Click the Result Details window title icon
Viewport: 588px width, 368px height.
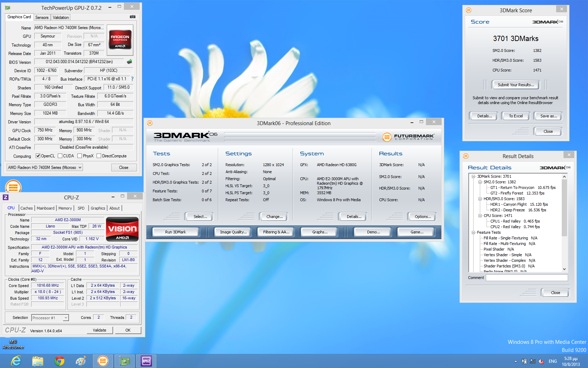tap(466, 156)
